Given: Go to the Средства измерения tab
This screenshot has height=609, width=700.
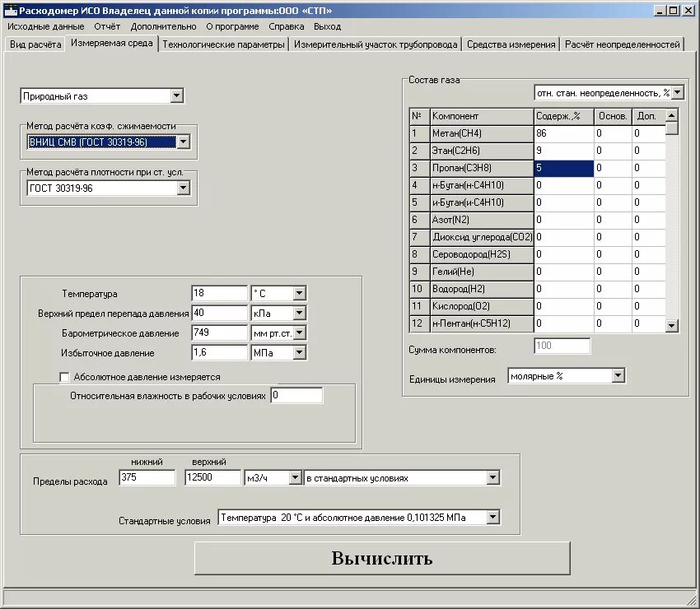Looking at the screenshot, I should 511,44.
